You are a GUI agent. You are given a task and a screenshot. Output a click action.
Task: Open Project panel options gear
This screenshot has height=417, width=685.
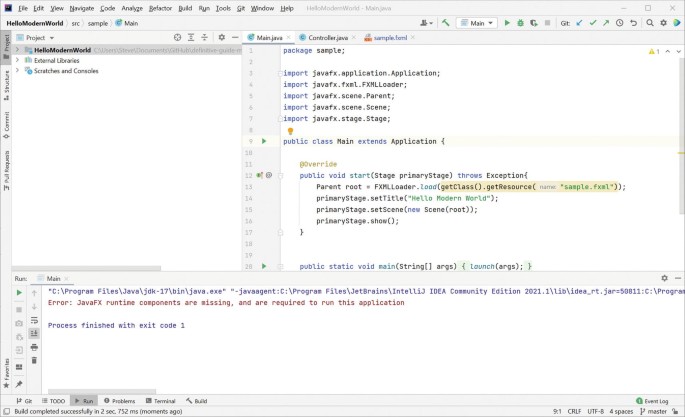(x=221, y=38)
